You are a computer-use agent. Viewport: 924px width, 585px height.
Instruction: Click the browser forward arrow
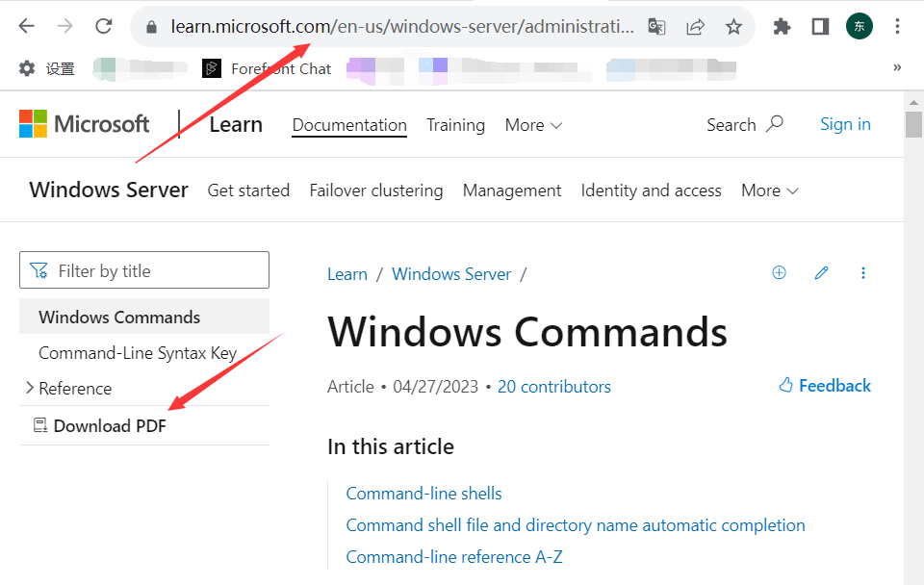(64, 26)
